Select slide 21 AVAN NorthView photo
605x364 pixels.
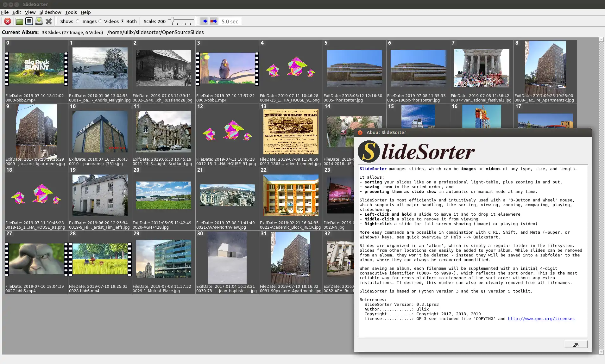point(227,195)
